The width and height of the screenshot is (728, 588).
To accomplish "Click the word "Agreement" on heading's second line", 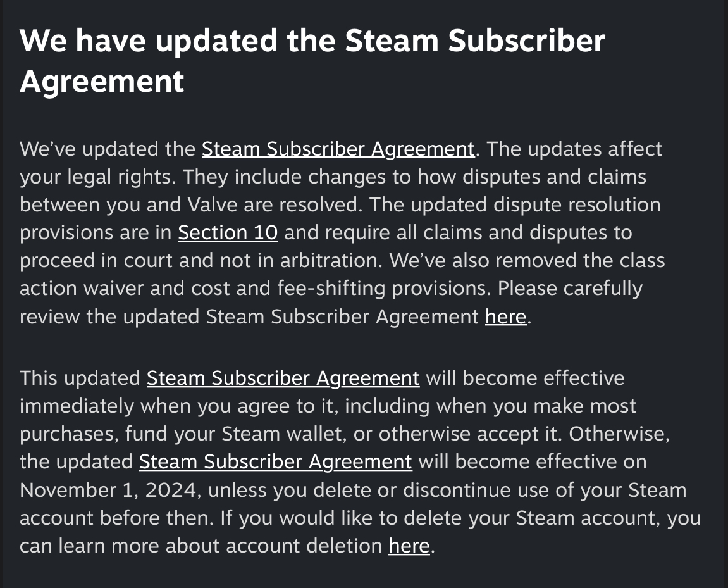I will 102,81.
